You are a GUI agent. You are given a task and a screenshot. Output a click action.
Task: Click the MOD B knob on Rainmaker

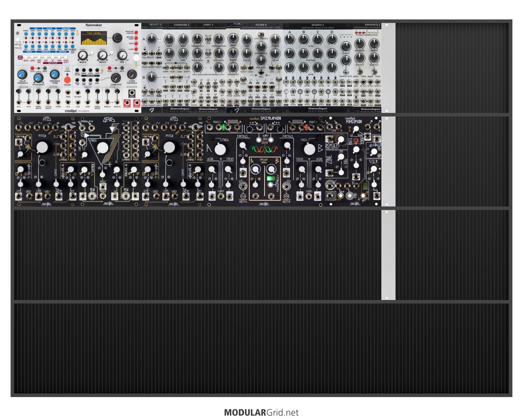[x=102, y=55]
